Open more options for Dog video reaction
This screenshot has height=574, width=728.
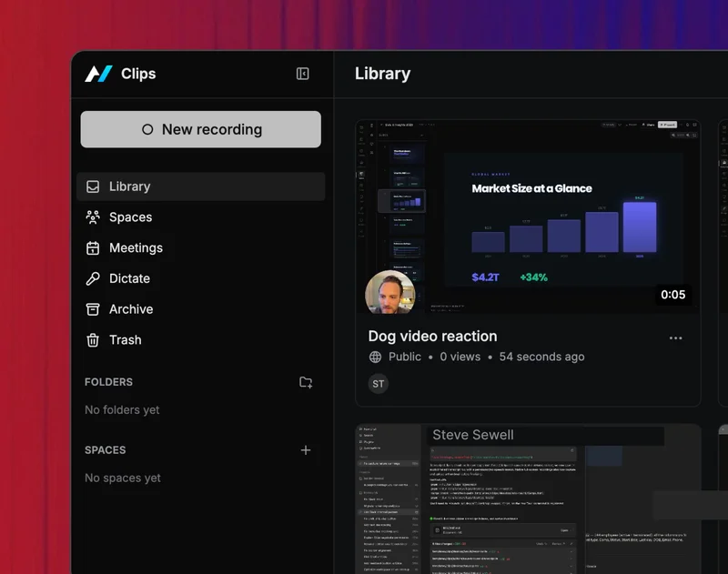(675, 338)
